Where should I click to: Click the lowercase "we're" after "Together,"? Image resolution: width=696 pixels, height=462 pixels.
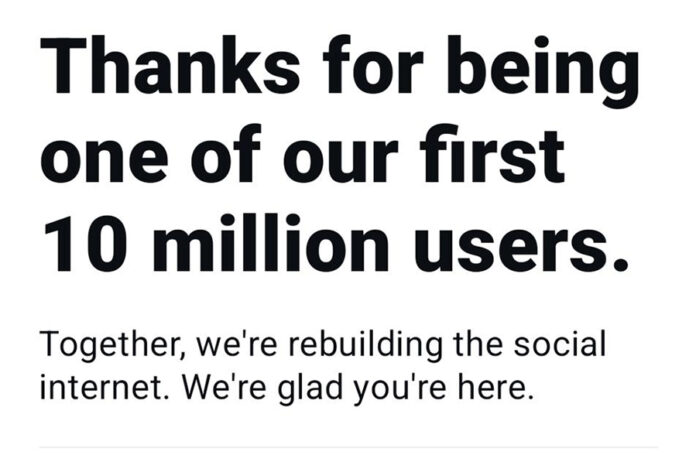pos(233,346)
